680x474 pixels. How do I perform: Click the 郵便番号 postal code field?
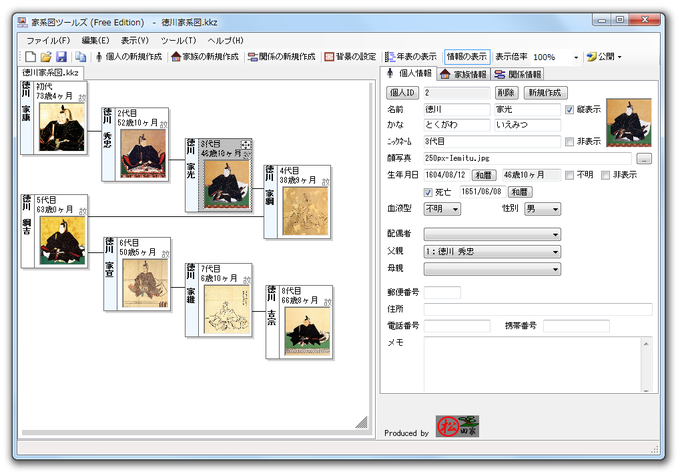click(x=442, y=292)
